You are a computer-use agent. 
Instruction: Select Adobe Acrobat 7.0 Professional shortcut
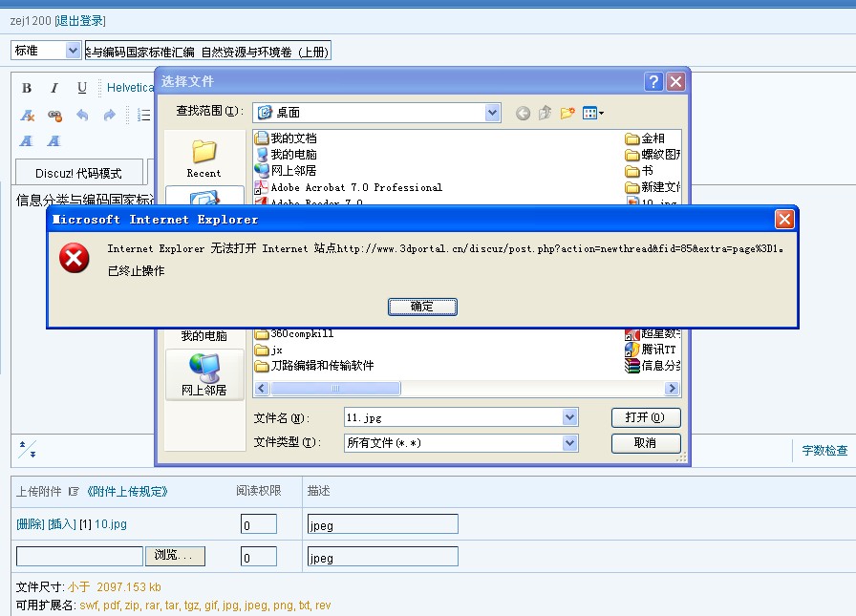(x=349, y=187)
